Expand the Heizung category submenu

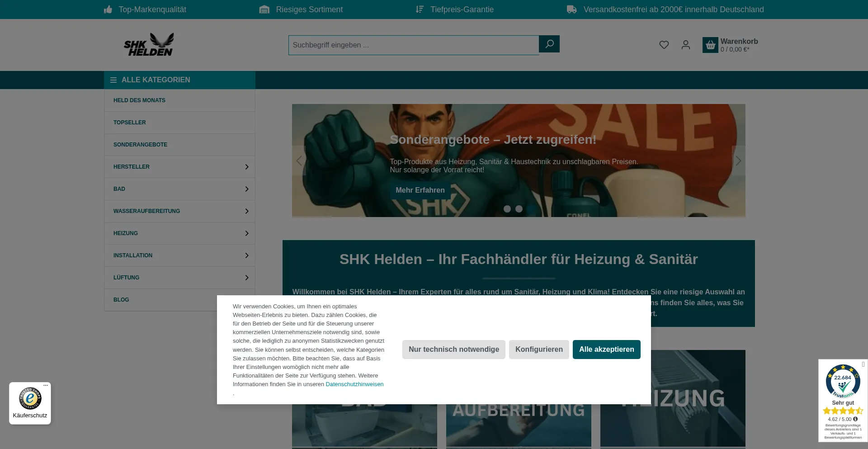(x=247, y=233)
